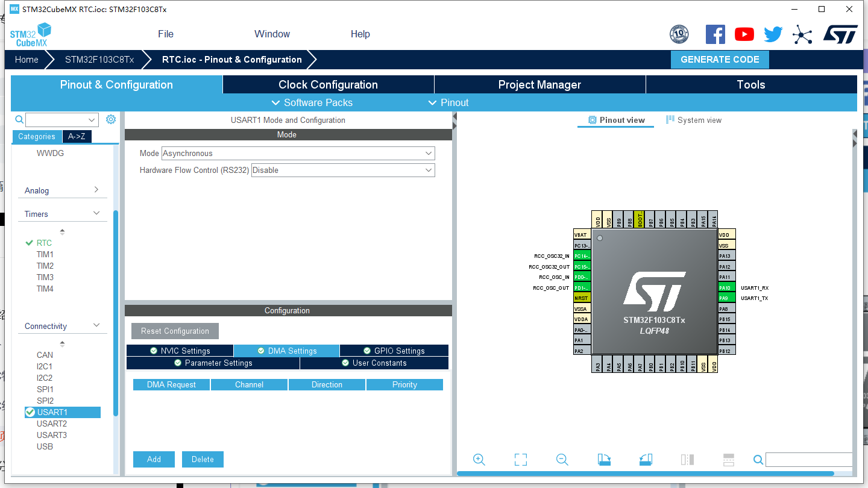Image resolution: width=868 pixels, height=488 pixels.
Task: Open the pin search field magnifier icon
Action: pyautogui.click(x=758, y=459)
